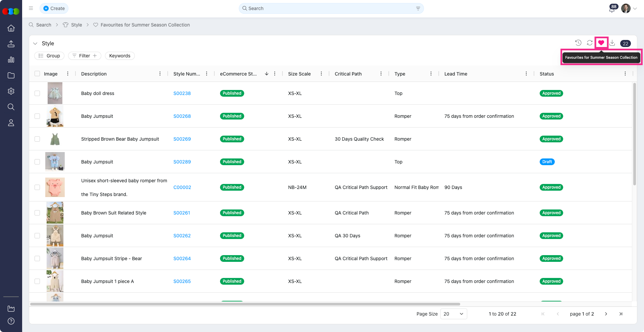Screen dimensions: 644x332
Task: Click the Style breadcrumb item
Action: 76,25
